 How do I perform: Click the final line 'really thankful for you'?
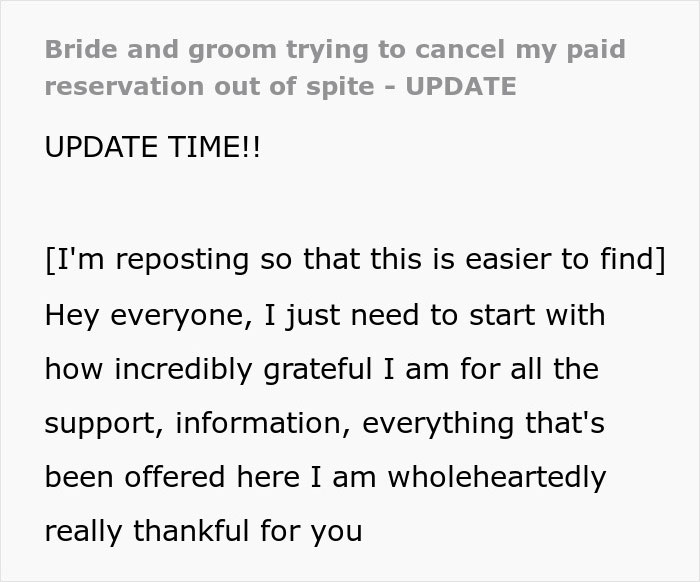click(204, 532)
